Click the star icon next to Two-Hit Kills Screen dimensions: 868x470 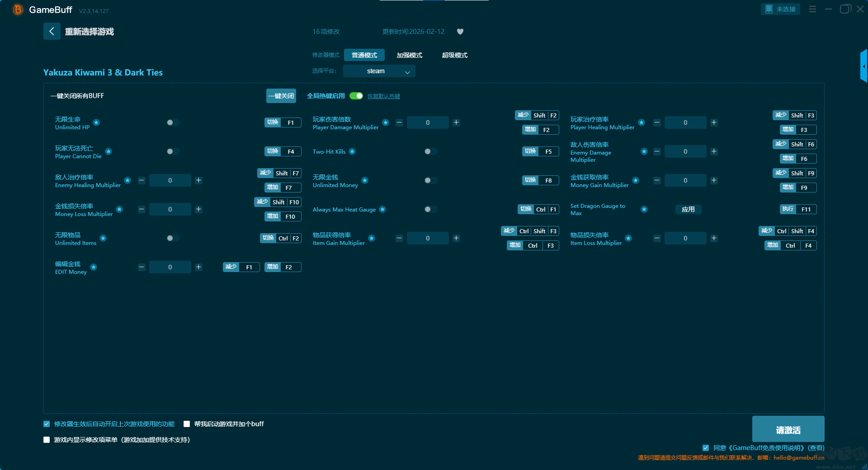(352, 151)
